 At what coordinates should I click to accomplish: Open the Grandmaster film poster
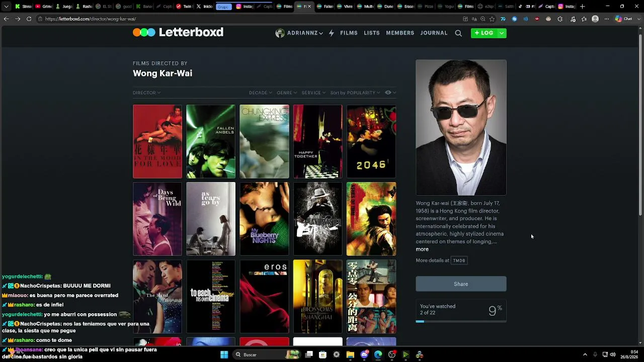[317, 219]
